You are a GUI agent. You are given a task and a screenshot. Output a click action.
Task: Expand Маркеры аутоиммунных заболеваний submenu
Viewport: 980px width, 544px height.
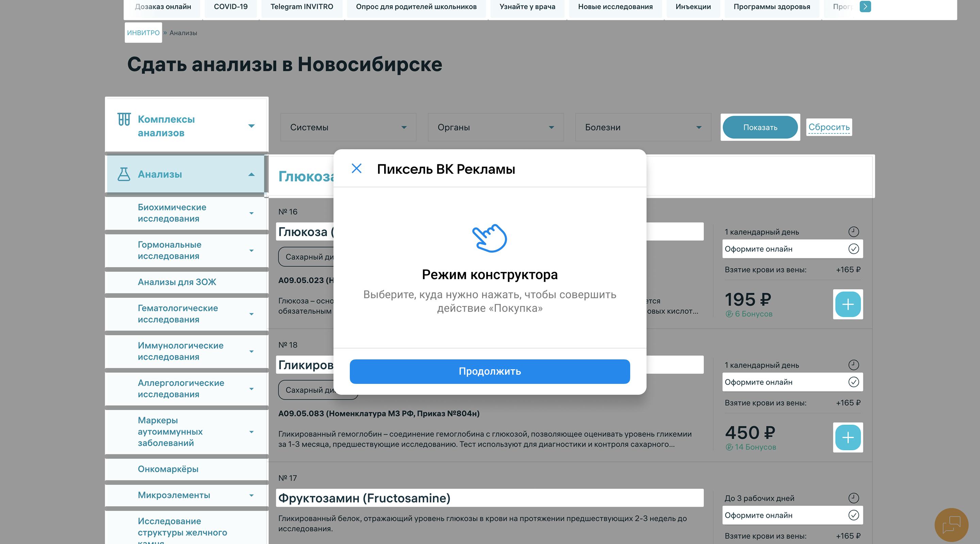(x=251, y=432)
